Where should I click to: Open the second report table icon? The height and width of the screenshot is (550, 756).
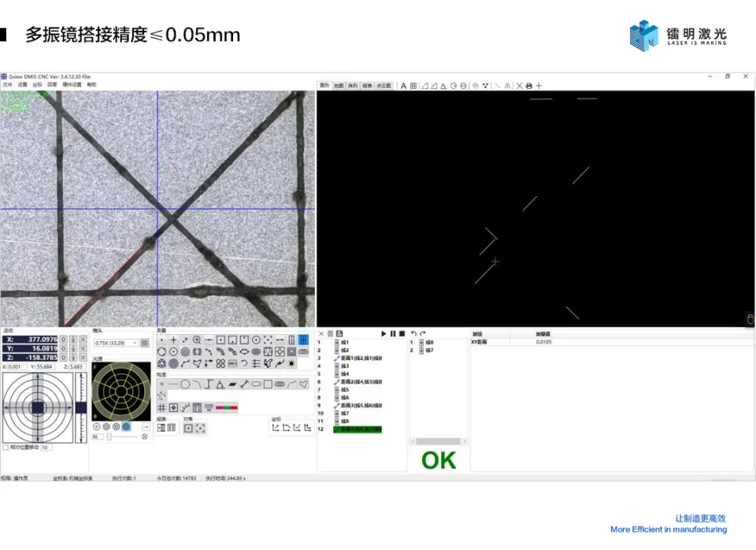point(171,427)
